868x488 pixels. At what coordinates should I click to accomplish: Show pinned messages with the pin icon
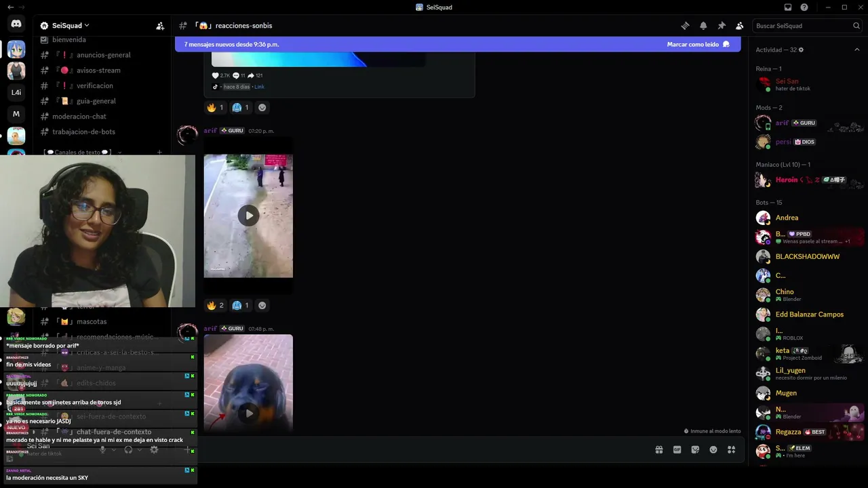tap(722, 26)
